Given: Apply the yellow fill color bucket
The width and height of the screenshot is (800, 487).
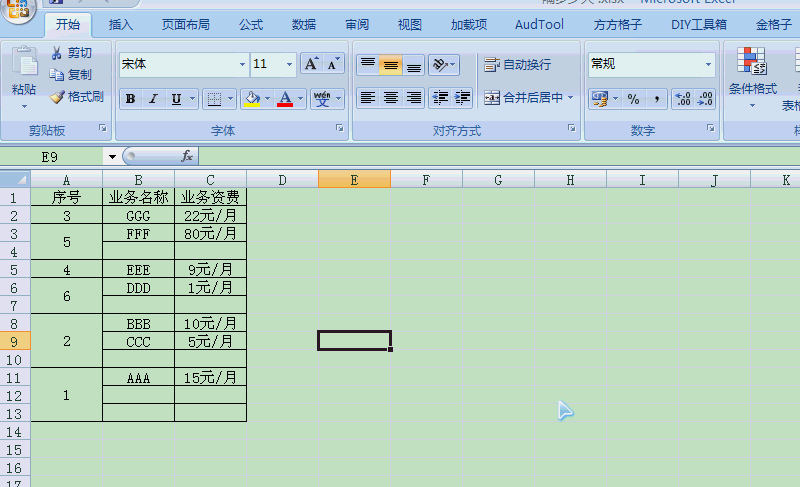Looking at the screenshot, I should tap(251, 99).
